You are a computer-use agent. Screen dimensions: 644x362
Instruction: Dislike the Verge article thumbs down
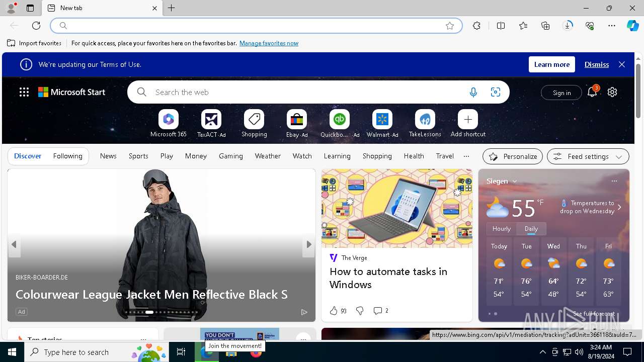360,311
